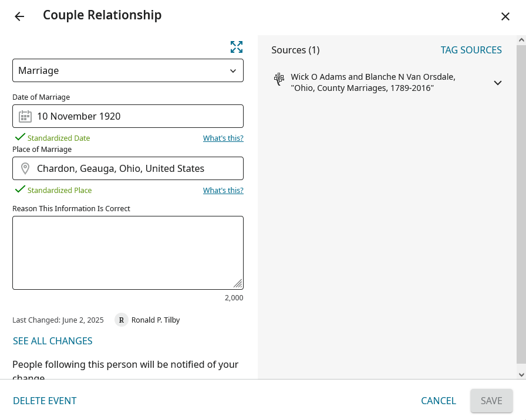This screenshot has height=420, width=526.
Task: Click the back arrow icon
Action: coord(19,16)
